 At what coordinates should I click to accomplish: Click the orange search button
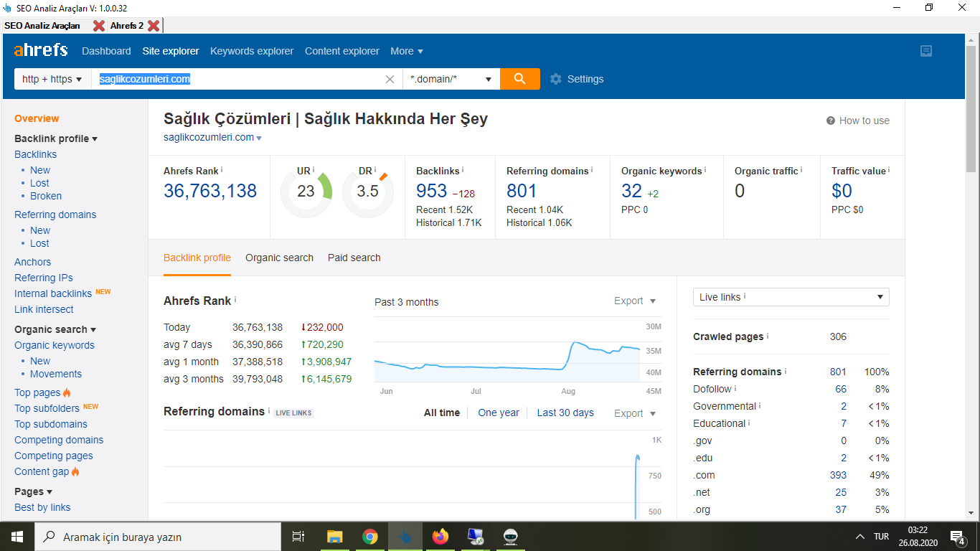click(520, 79)
